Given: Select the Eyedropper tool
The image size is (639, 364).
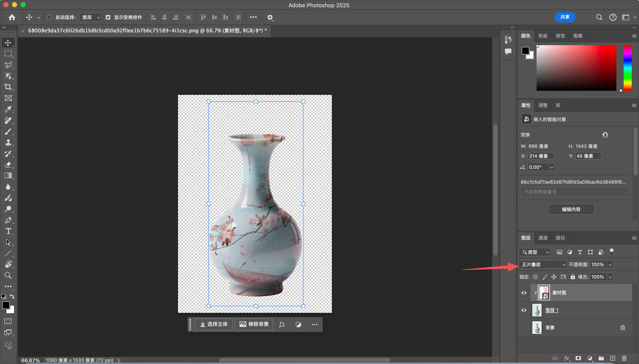Looking at the screenshot, I should 8,109.
